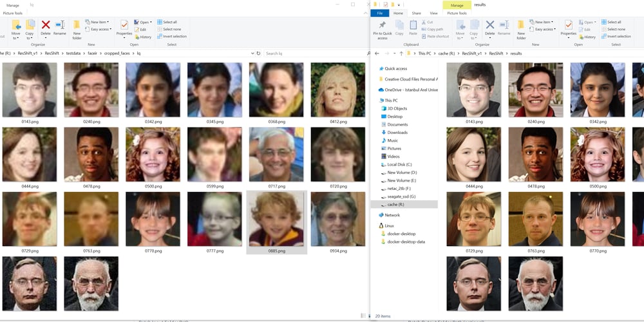Create a New folder in the results window

point(521,30)
